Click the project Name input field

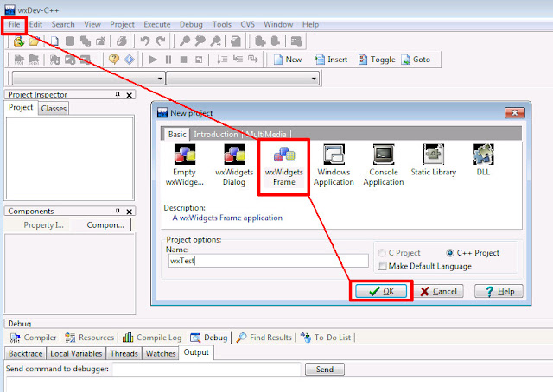(269, 261)
